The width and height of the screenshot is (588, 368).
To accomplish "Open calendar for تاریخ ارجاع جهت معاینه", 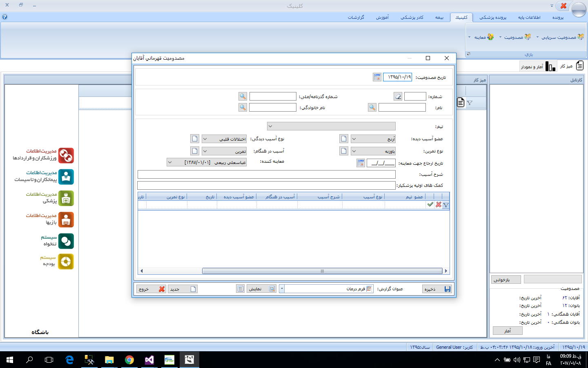I will click(361, 163).
